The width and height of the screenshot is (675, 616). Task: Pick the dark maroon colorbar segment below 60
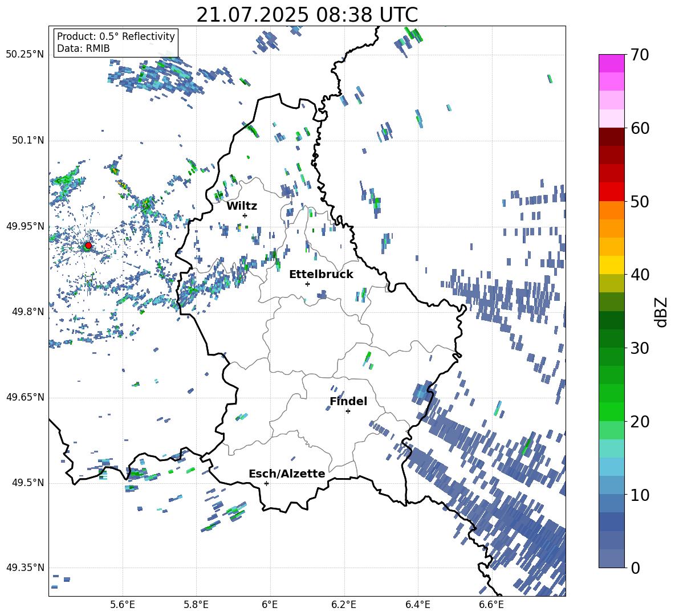tap(612, 137)
